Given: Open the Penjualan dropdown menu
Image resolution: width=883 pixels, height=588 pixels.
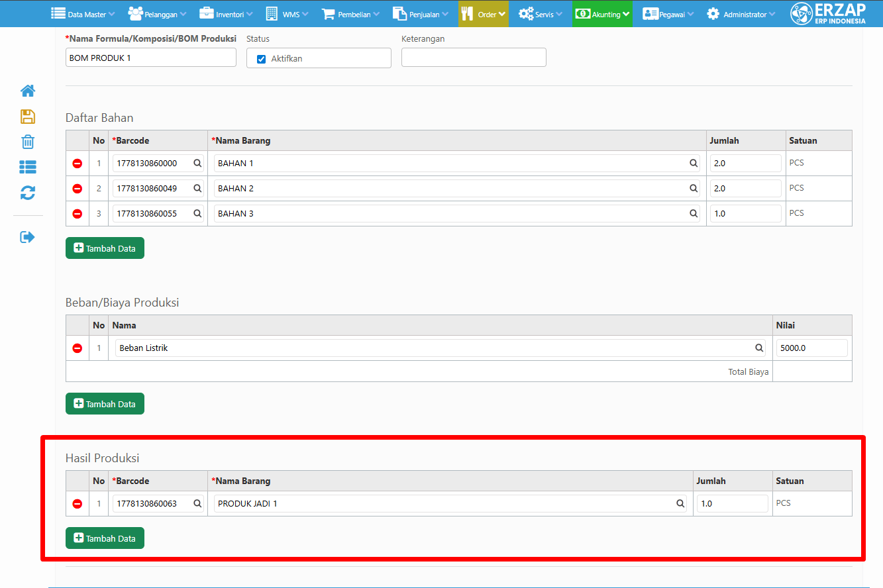Looking at the screenshot, I should [421, 13].
